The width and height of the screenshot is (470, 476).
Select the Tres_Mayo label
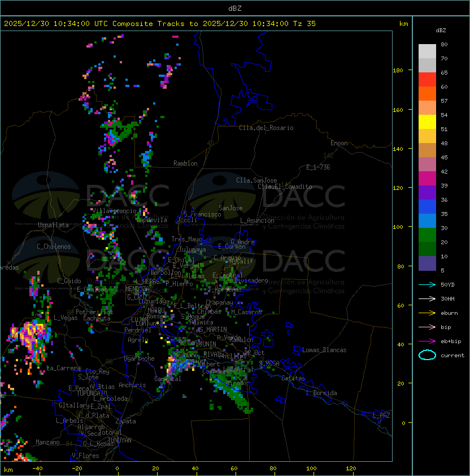(x=186, y=239)
